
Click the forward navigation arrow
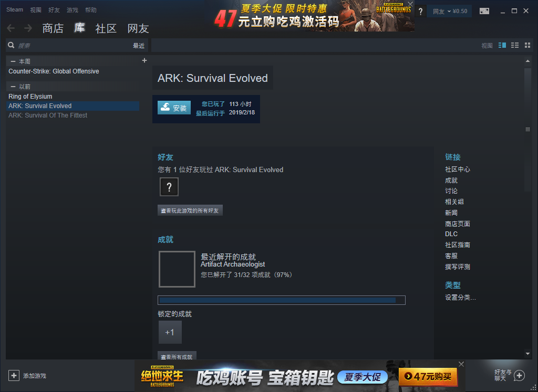coord(28,28)
